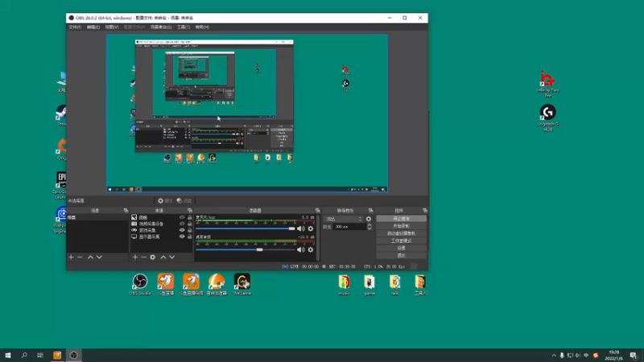Move scene down in Scenes panel
The height and width of the screenshot is (362, 644).
click(99, 257)
